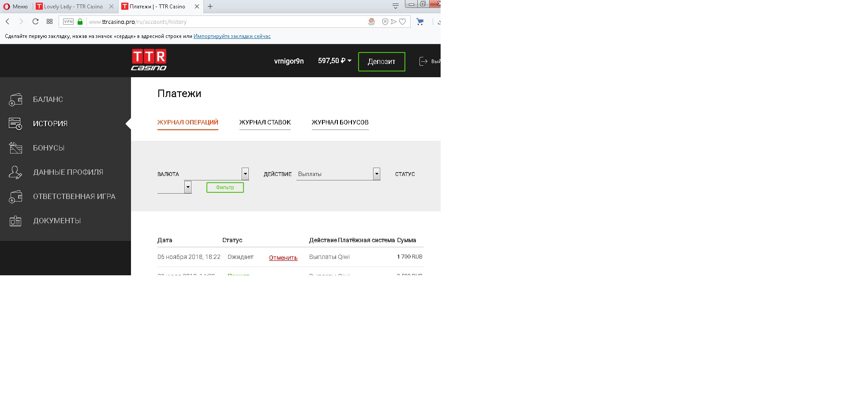Switch to the ЖУРНАЛ БОНУСОВ tab
The height and width of the screenshot is (420, 868).
[x=340, y=123]
